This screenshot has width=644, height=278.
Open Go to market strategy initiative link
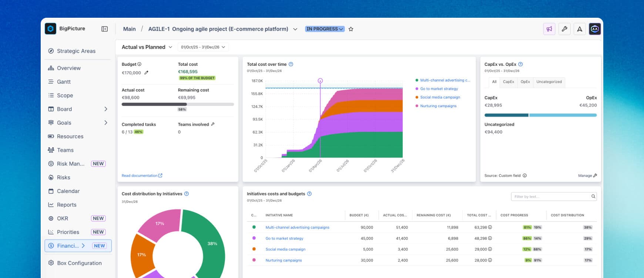tap(284, 238)
